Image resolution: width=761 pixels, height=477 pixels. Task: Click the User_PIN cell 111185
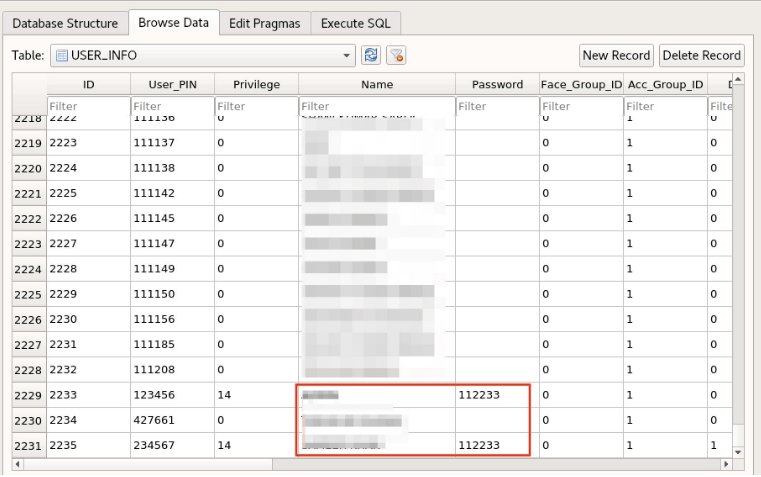[172, 345]
